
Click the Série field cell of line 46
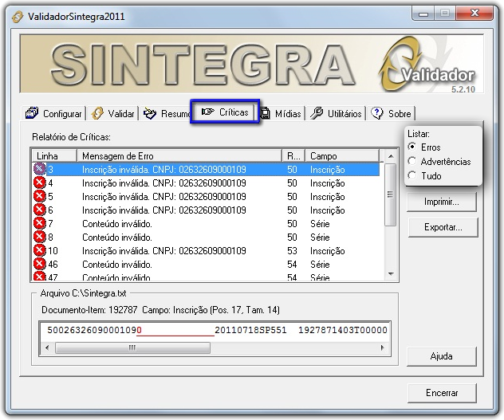coord(320,264)
